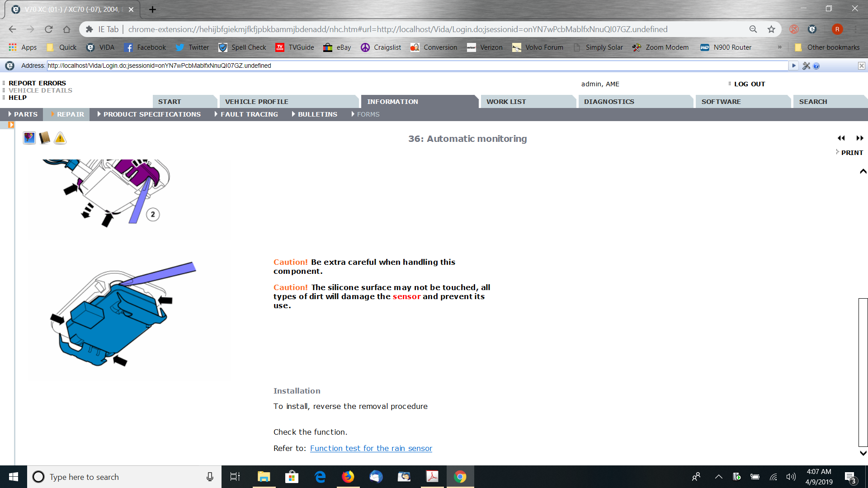Open the Fault Tracing submenu
Image resolution: width=868 pixels, height=488 pixels.
(249, 114)
